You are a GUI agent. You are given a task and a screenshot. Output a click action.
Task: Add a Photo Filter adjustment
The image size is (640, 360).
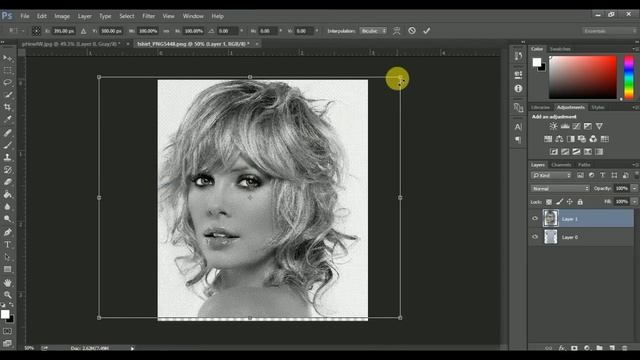582,139
